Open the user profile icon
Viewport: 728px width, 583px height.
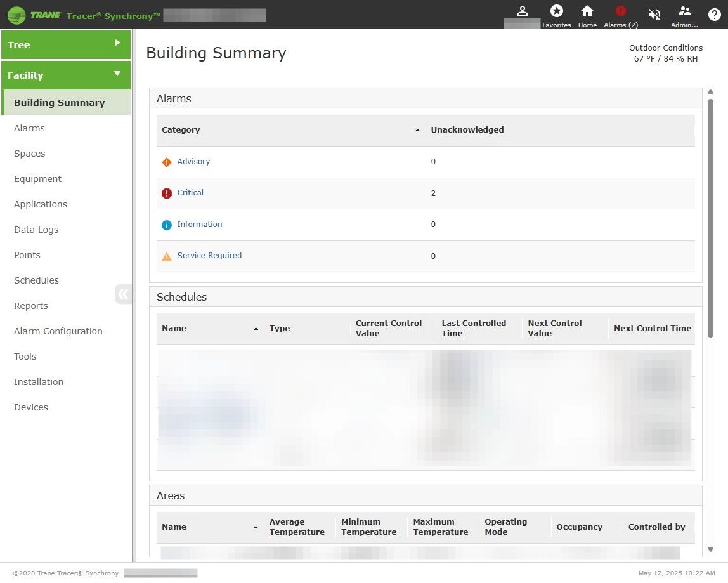click(523, 11)
